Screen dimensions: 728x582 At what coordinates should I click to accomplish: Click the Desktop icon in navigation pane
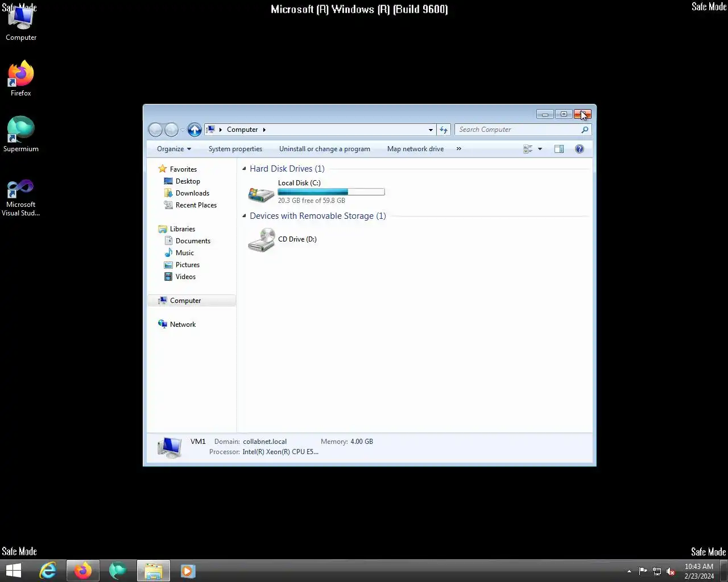(x=168, y=181)
